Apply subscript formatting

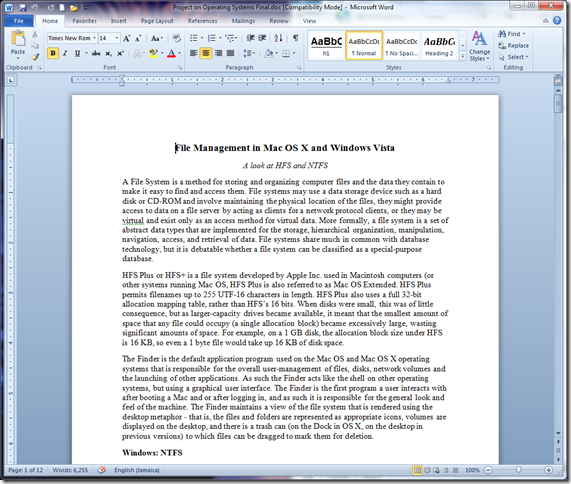click(108, 54)
